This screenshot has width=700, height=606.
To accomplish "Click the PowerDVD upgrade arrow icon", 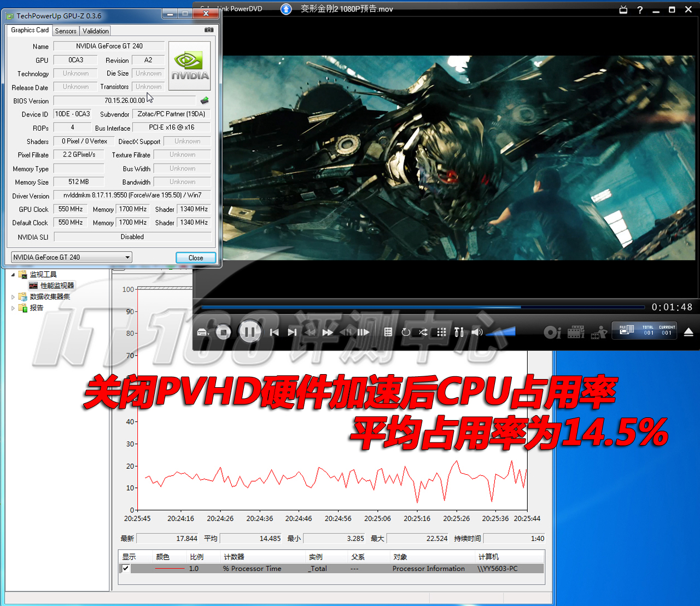I will click(286, 9).
